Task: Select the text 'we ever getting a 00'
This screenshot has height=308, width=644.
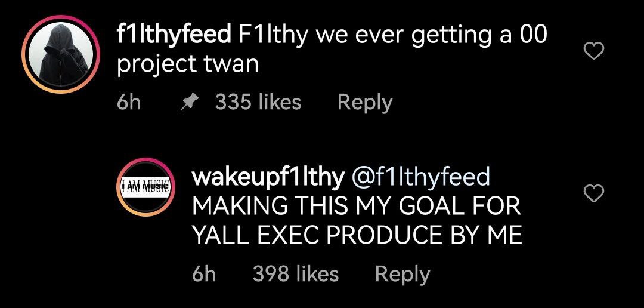Action: pos(431,35)
